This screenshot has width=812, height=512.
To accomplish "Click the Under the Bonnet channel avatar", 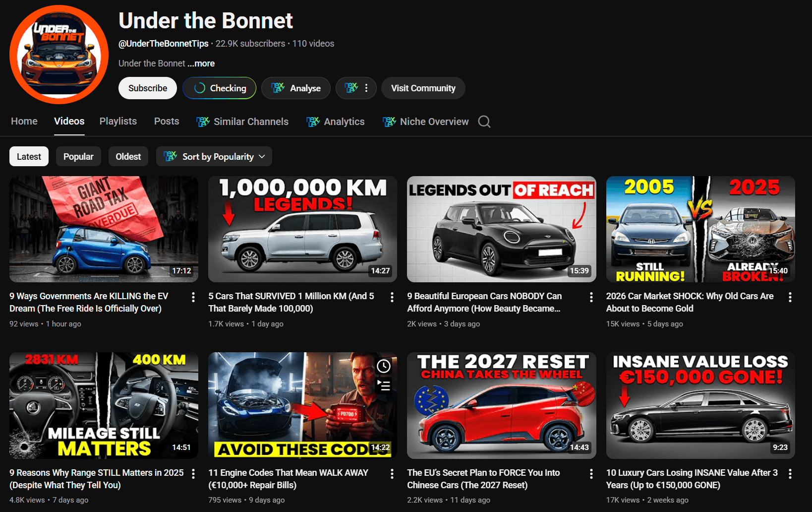I will [59, 55].
